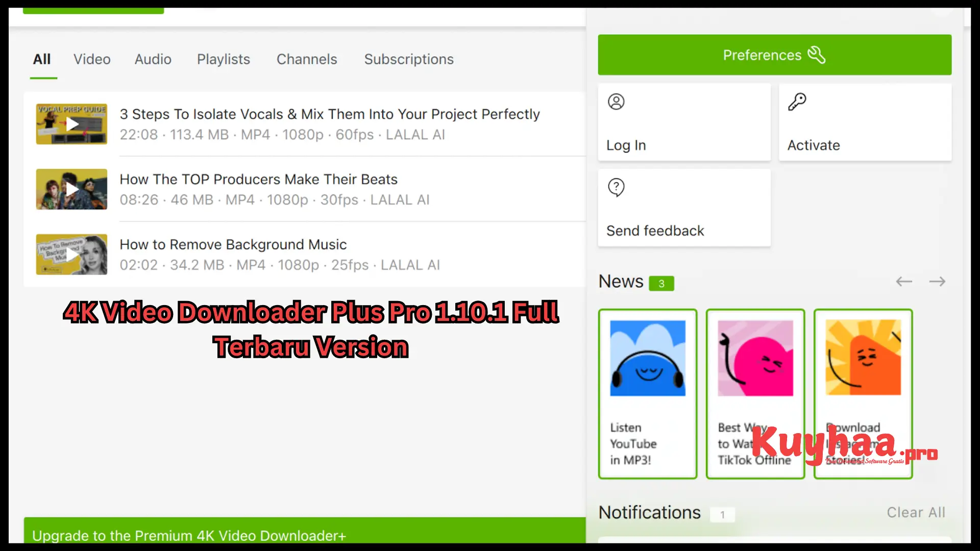Click the Activate key icon
The image size is (980, 551).
(797, 102)
